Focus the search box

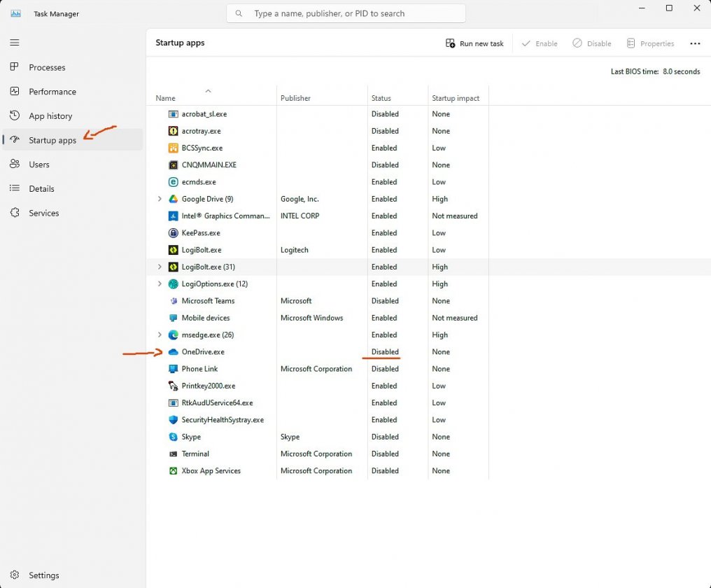point(346,13)
